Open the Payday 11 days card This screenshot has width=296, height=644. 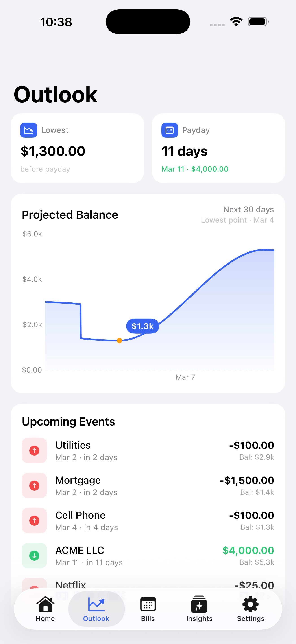(219, 148)
